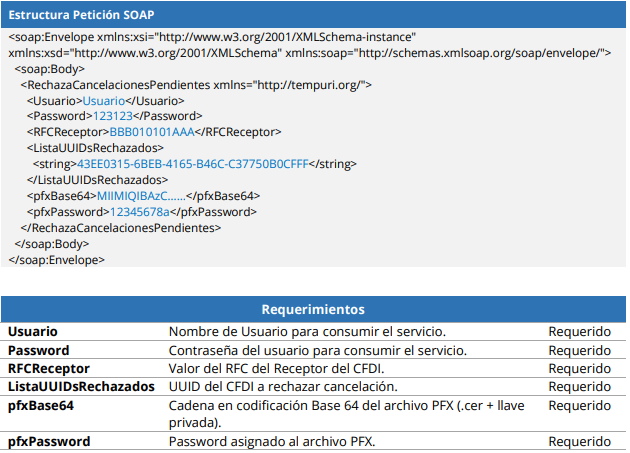The width and height of the screenshot is (630, 453).
Task: Select the blue Usuario value in the XML
Action: [106, 102]
